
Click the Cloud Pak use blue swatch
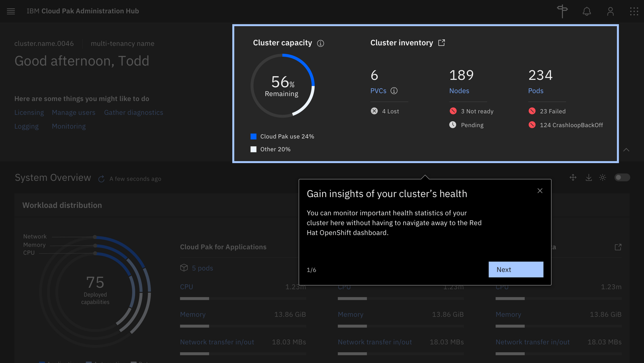[253, 136]
